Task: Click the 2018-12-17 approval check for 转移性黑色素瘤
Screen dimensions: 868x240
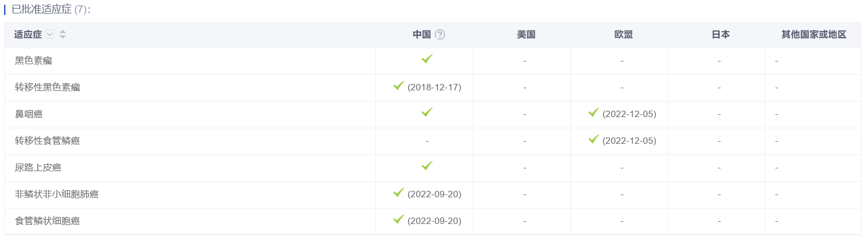Action: [x=399, y=86]
